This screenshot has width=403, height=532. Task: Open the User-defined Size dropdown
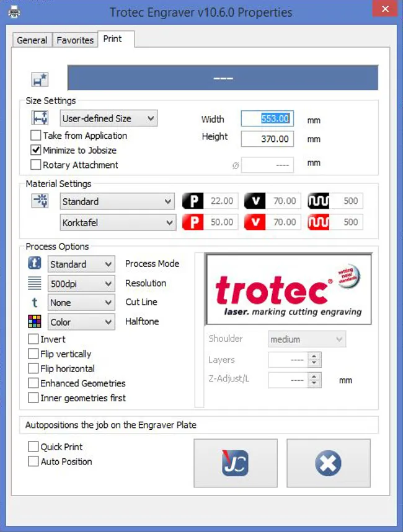pos(108,118)
